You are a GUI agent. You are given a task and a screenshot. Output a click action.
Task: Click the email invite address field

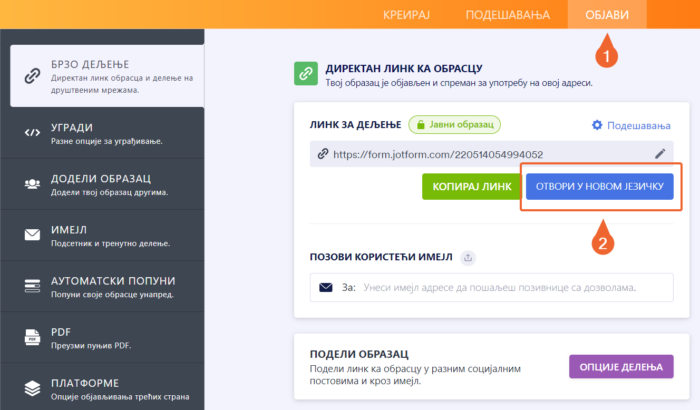(492, 287)
